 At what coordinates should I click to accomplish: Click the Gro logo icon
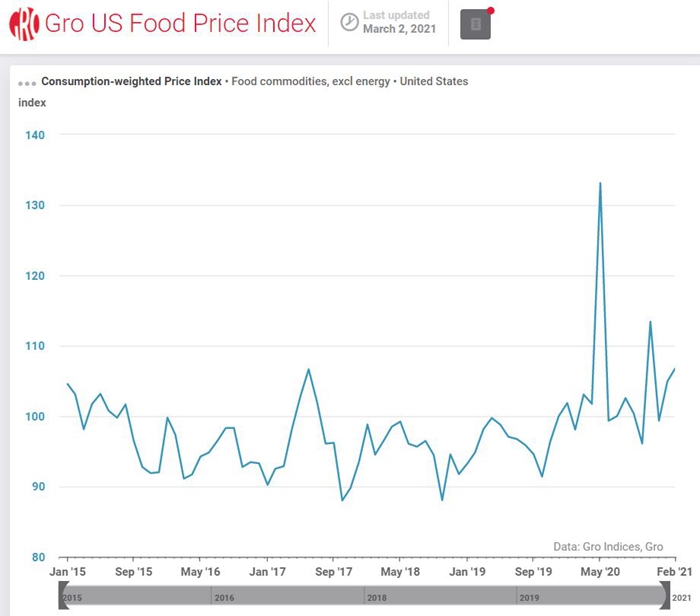tap(24, 23)
